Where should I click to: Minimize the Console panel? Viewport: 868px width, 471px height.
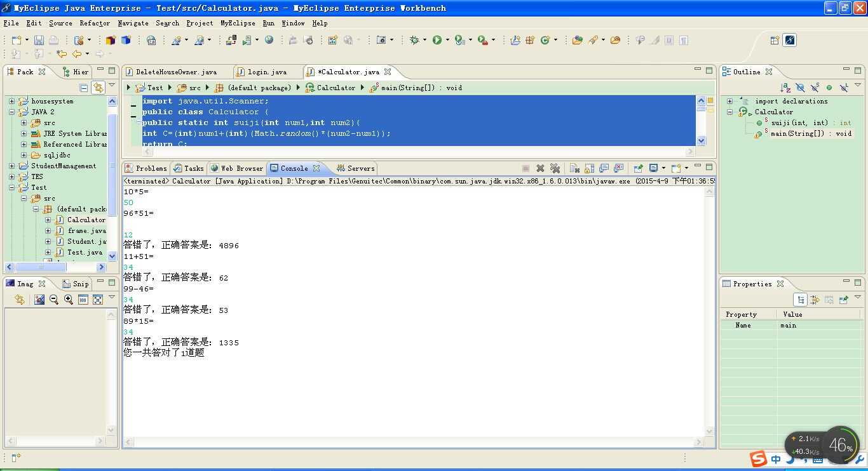(698, 166)
